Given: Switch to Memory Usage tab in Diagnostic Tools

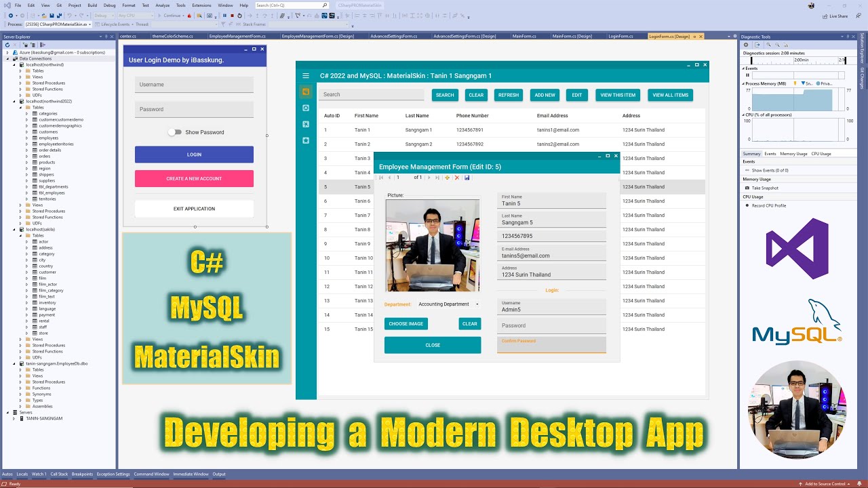Looking at the screenshot, I should coord(793,154).
